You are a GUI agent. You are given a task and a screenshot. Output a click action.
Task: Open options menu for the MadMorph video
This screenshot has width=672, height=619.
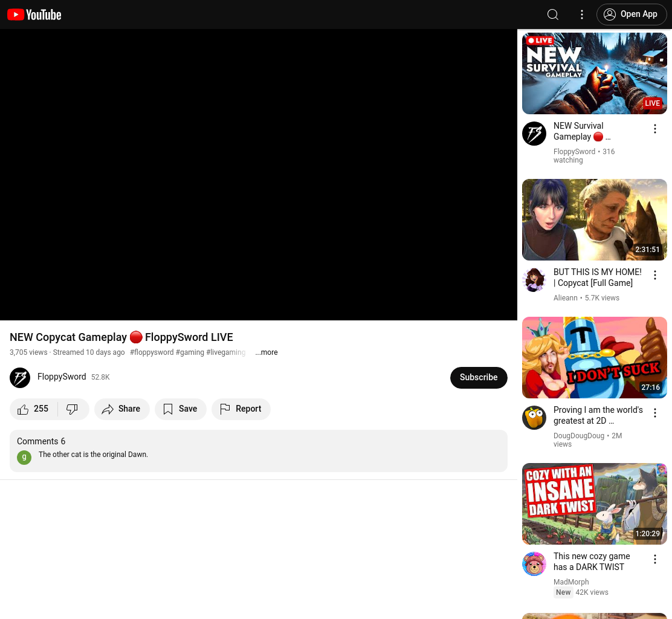(x=655, y=559)
